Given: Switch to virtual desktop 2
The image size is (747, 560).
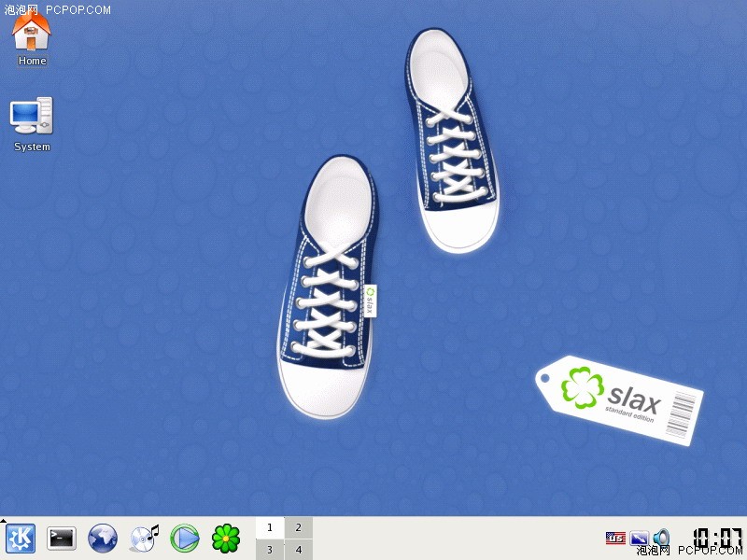Looking at the screenshot, I should coord(299,527).
